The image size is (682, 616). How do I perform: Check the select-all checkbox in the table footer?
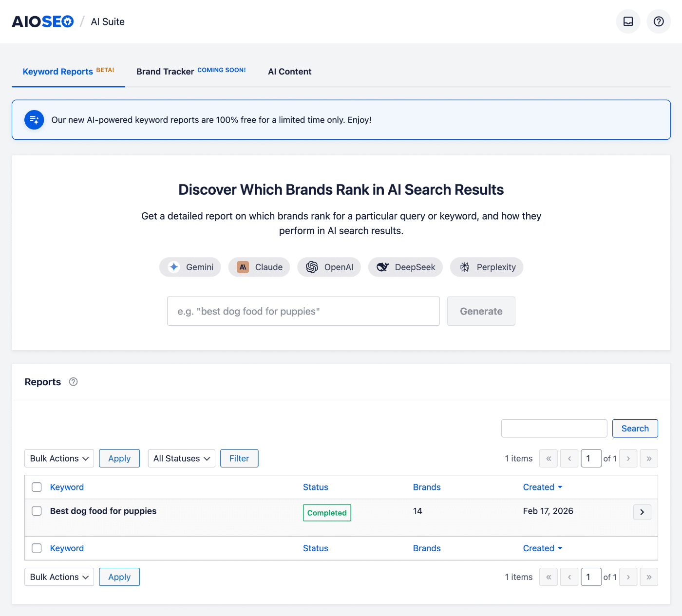click(x=37, y=548)
